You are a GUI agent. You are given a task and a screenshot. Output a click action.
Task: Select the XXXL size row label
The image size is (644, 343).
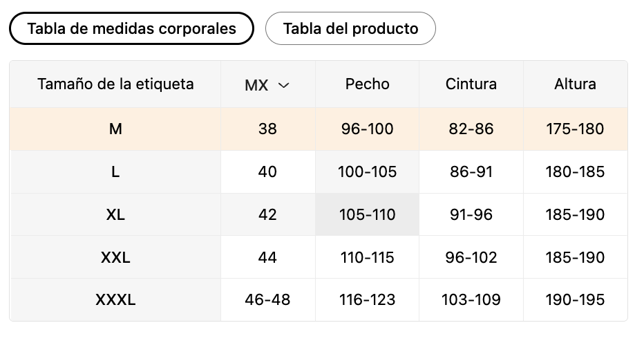click(115, 300)
